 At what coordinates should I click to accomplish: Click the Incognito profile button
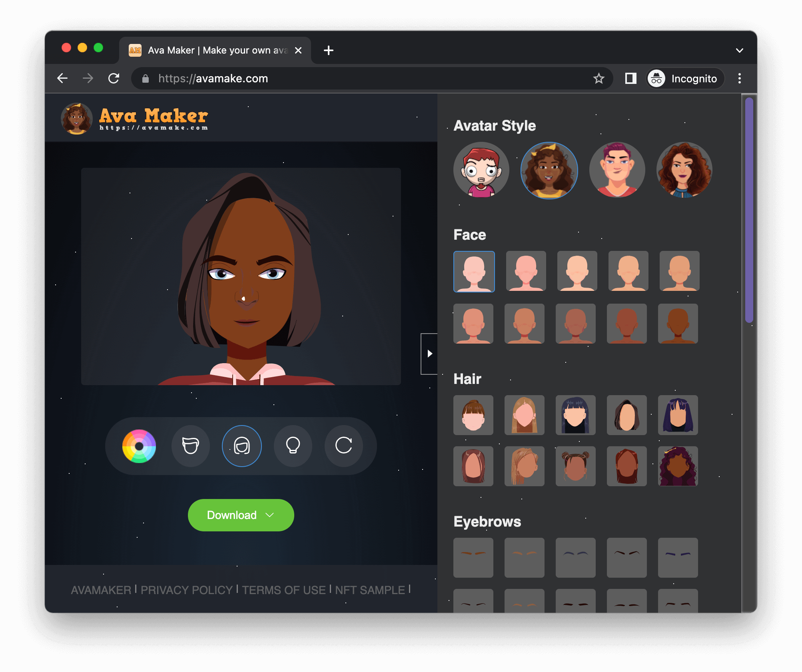[685, 78]
